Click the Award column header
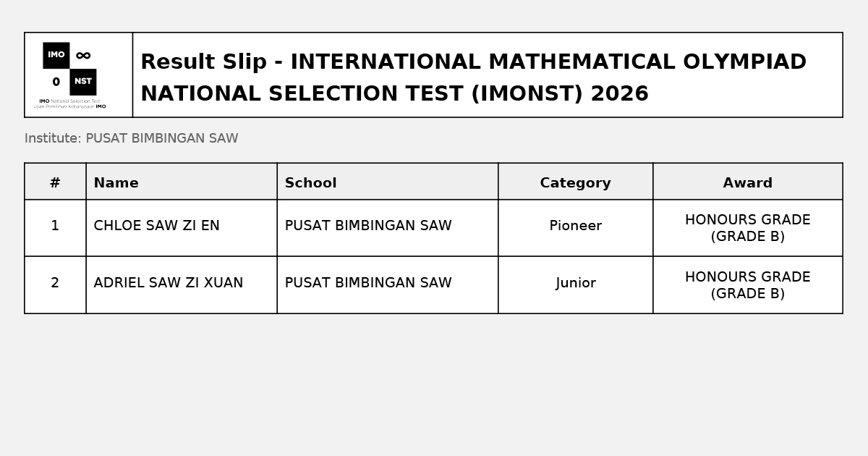The image size is (868, 456). [748, 182]
